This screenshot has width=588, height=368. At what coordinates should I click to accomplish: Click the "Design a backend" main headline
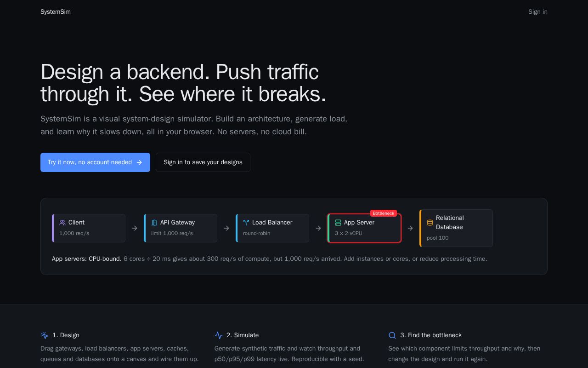[x=184, y=83]
